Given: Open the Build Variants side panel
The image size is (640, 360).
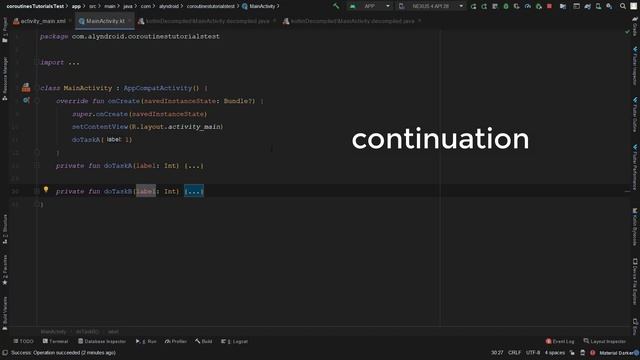Looking at the screenshot, I should (x=5, y=313).
